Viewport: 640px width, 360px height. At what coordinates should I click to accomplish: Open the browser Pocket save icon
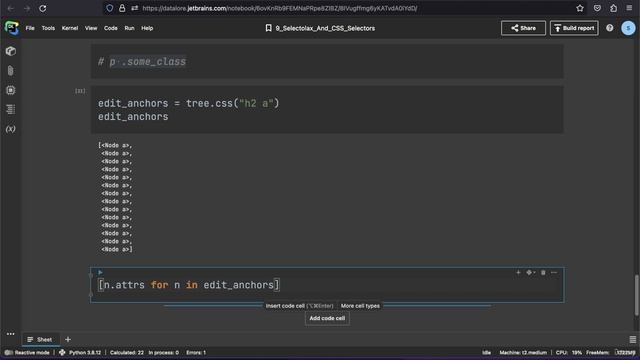597,8
